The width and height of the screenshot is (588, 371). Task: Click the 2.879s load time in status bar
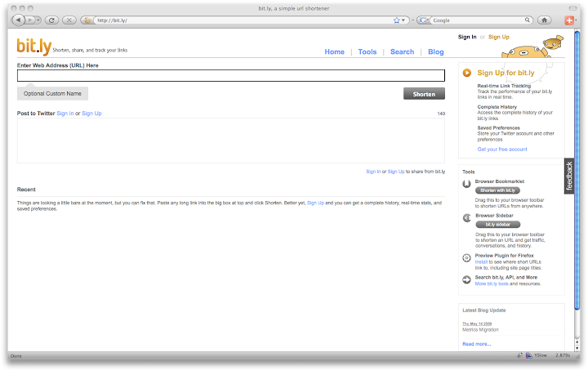pos(563,355)
